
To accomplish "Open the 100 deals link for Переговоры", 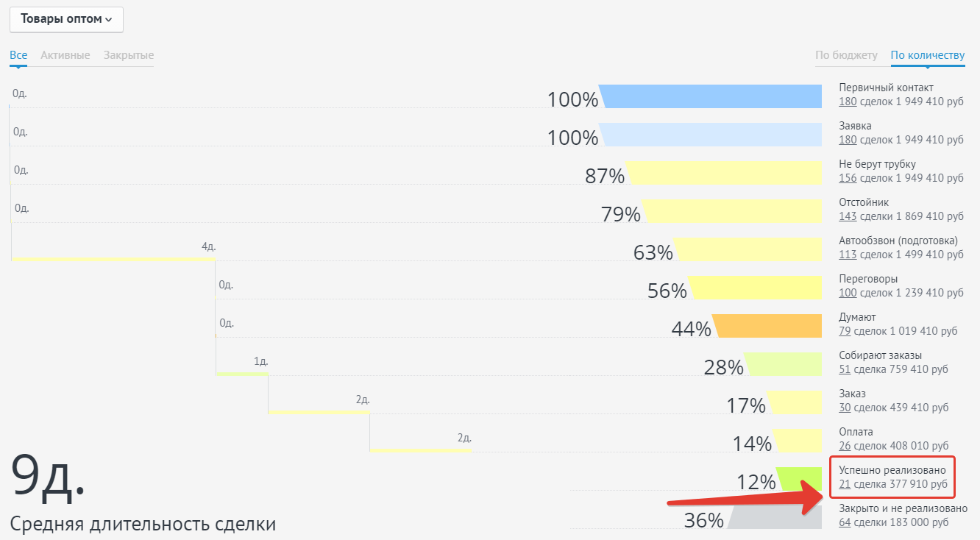I will (x=848, y=293).
